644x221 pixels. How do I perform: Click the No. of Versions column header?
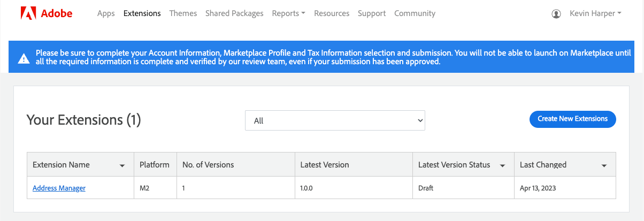click(x=236, y=165)
